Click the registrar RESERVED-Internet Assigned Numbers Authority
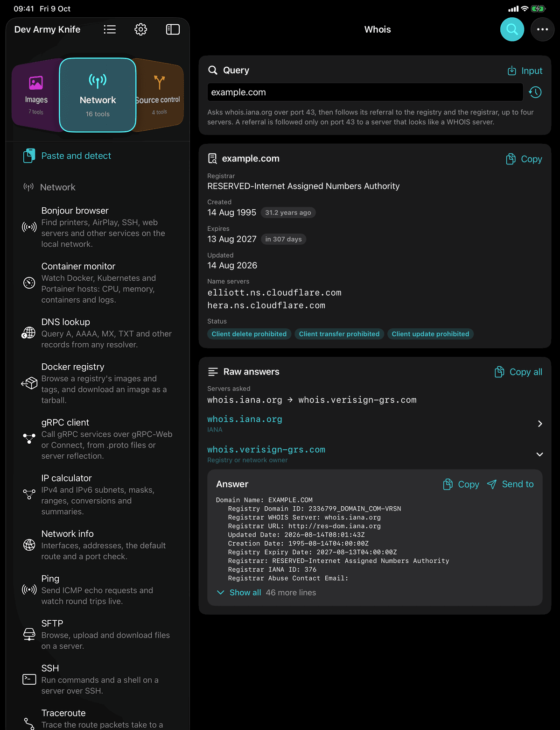The width and height of the screenshot is (560, 730). [303, 186]
